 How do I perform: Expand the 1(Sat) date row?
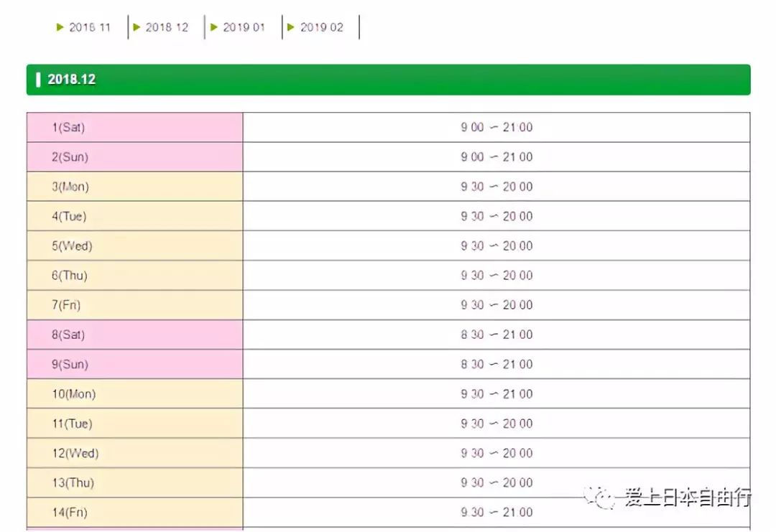tap(134, 127)
